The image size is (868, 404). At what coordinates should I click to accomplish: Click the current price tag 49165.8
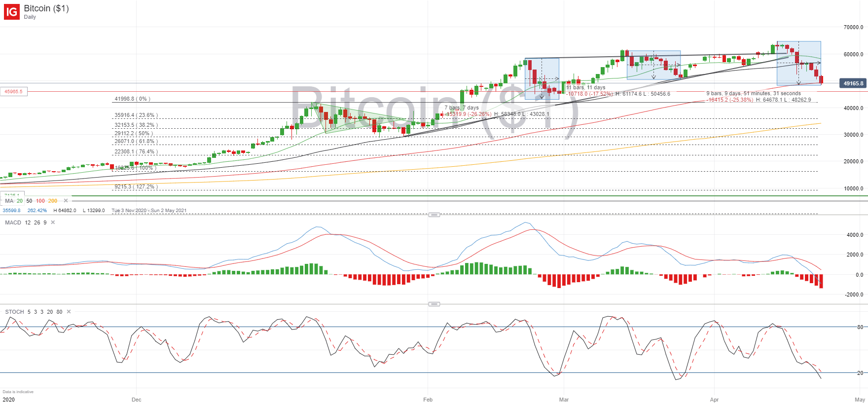(x=853, y=83)
